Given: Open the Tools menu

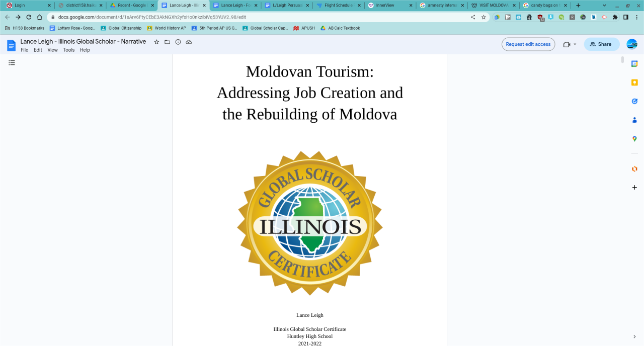Looking at the screenshot, I should (69, 50).
